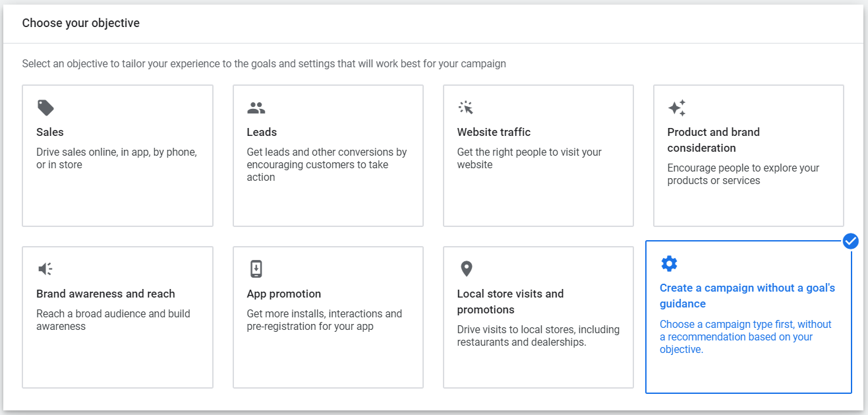868x415 pixels.
Task: Click the Sales price-tag icon
Action: click(45, 107)
